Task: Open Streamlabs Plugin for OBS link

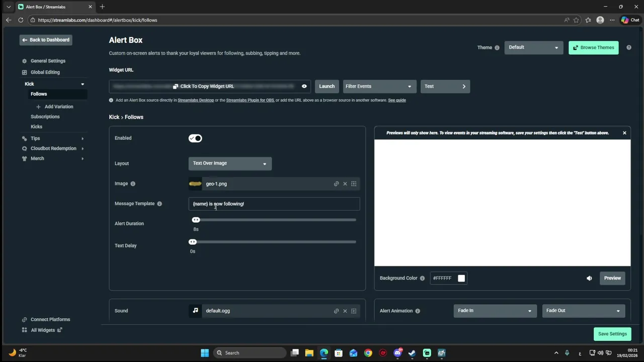Action: [x=250, y=100]
